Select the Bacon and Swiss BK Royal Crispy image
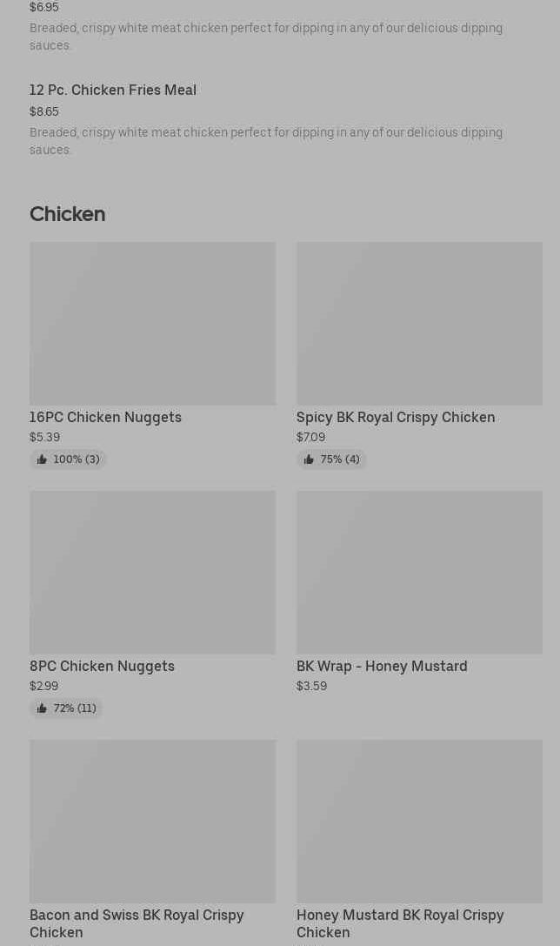This screenshot has height=946, width=560. tap(152, 821)
